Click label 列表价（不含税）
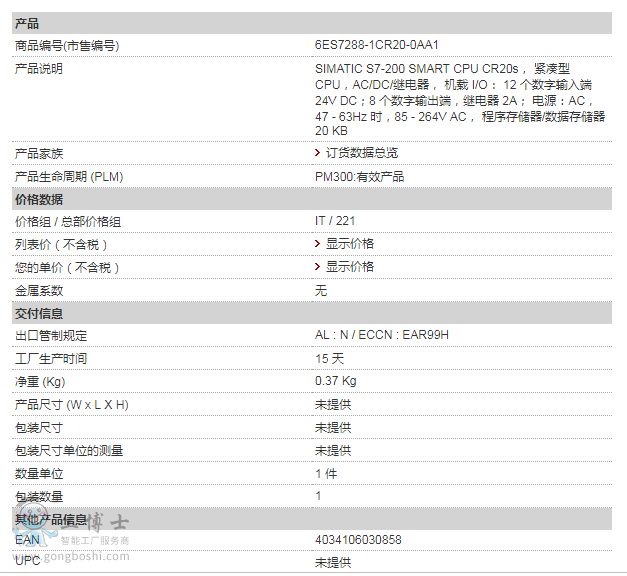 (x=61, y=244)
